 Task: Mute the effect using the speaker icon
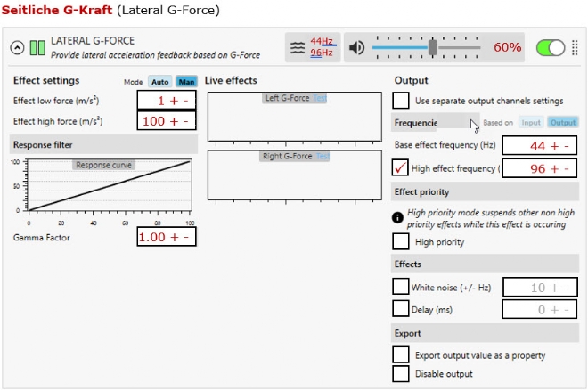coord(357,47)
